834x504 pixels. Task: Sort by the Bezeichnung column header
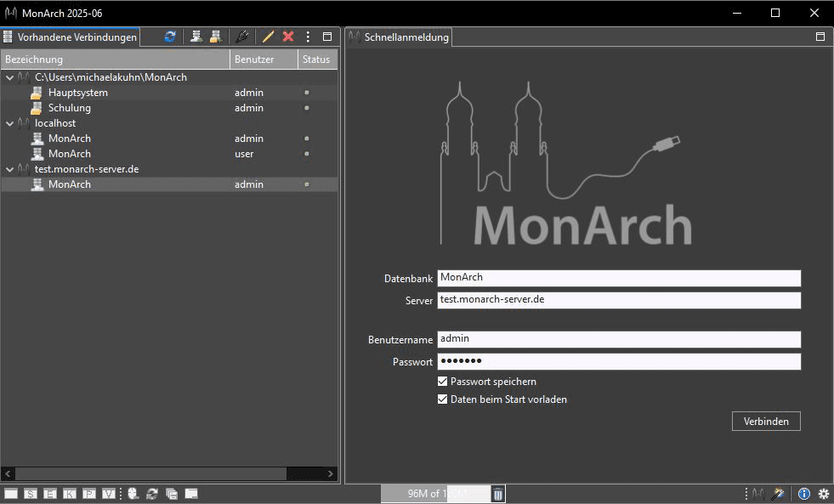pos(116,59)
